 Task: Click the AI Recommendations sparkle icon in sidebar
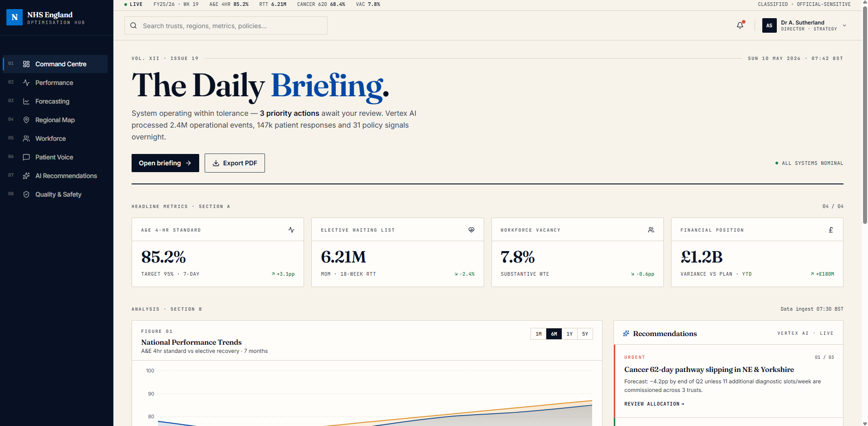tap(26, 176)
